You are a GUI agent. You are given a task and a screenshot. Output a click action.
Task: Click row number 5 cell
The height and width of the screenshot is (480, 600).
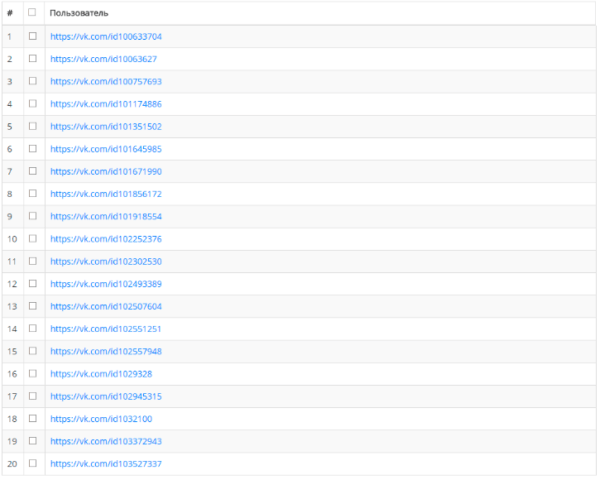pos(13,127)
